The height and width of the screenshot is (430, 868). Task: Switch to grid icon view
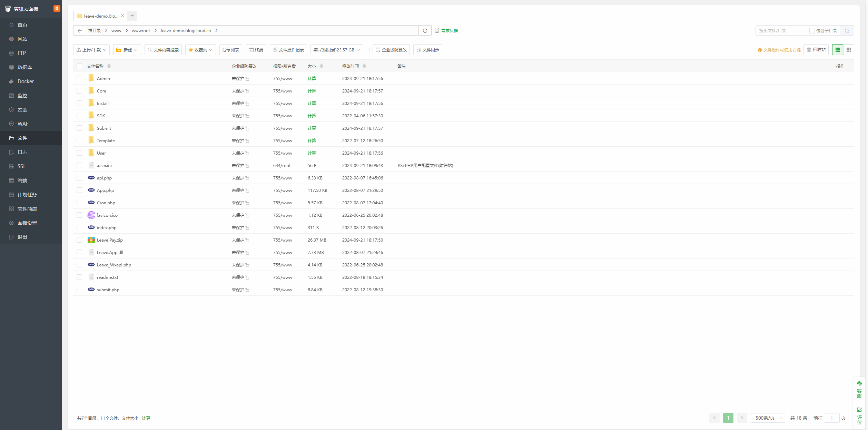click(x=849, y=50)
